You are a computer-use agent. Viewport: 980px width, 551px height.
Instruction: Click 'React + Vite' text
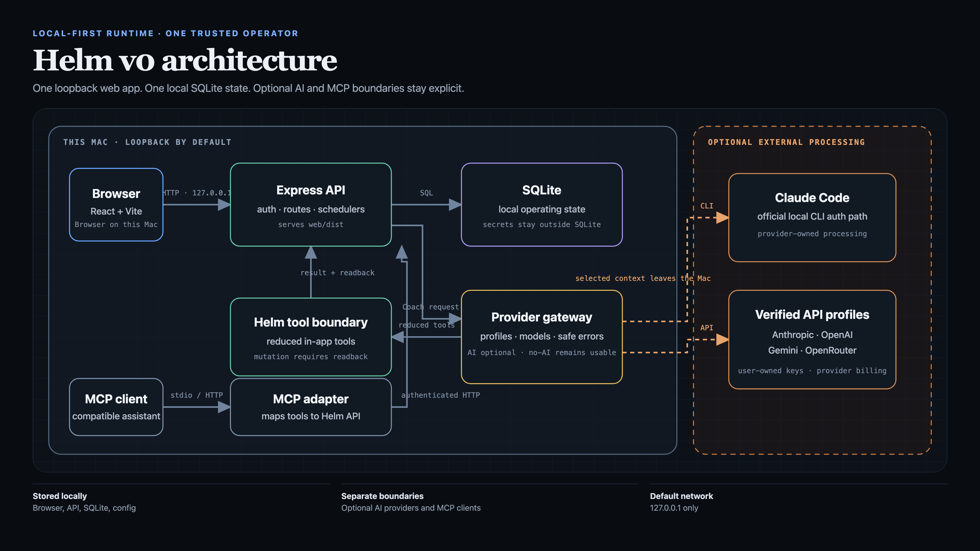116,211
